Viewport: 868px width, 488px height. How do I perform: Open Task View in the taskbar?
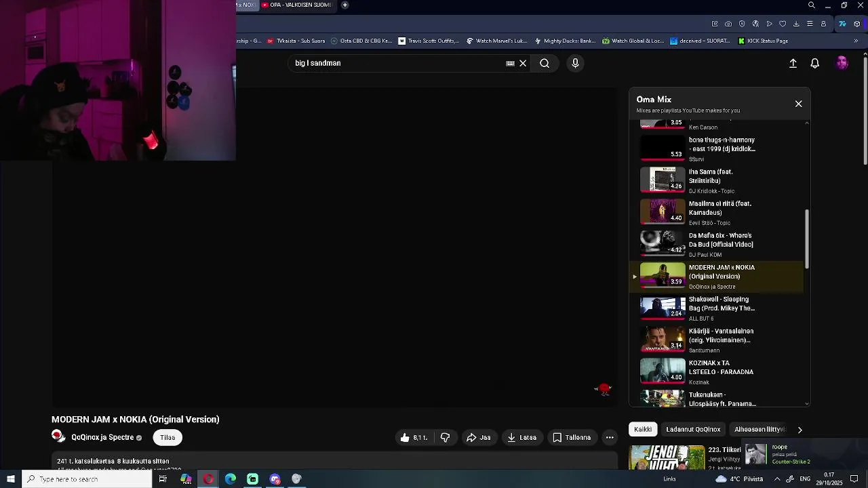(x=163, y=479)
